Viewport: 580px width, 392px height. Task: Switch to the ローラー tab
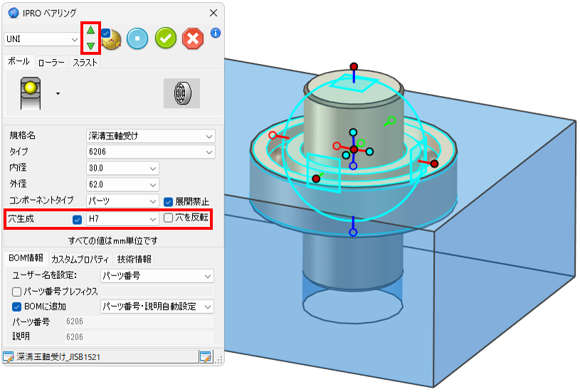tap(51, 63)
